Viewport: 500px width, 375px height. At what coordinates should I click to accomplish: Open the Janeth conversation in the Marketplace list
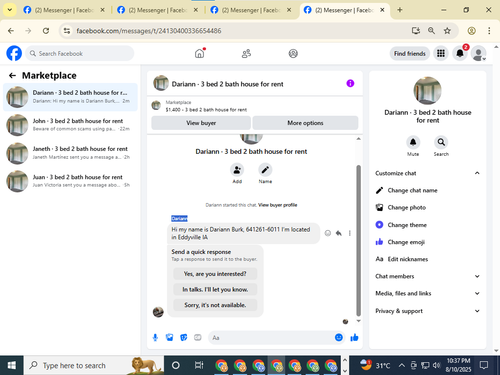pos(70,153)
